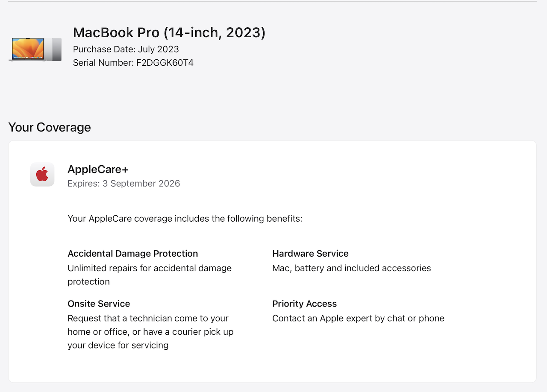Select the MacBook Pro (14-inch, 2023) heading
547x392 pixels.
169,32
